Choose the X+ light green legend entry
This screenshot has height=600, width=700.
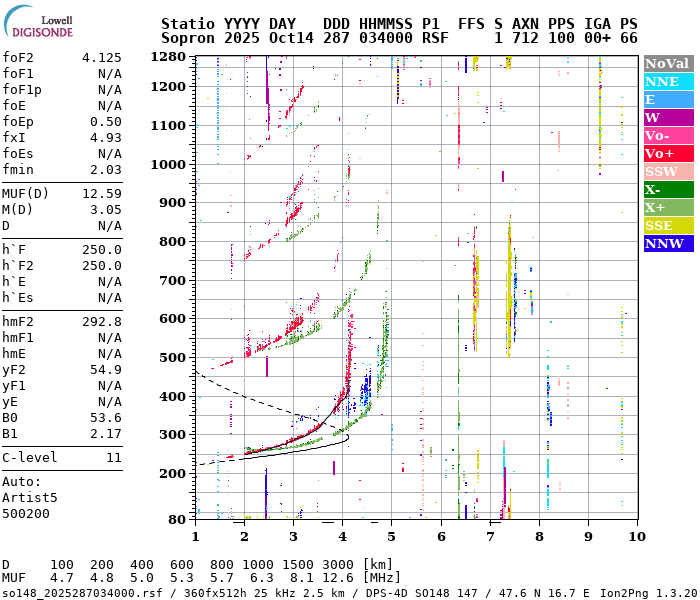pyautogui.click(x=668, y=207)
